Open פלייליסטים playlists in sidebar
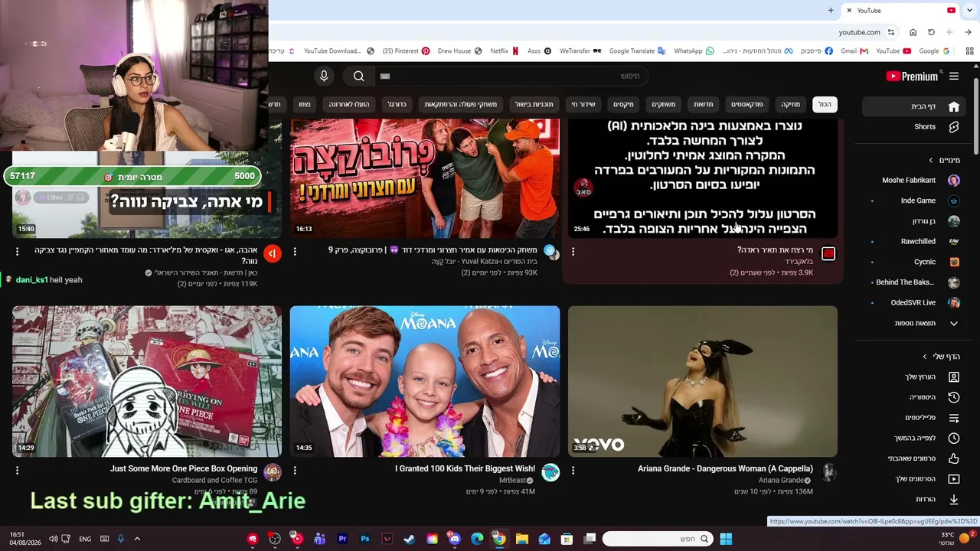The image size is (980, 551). (x=916, y=418)
